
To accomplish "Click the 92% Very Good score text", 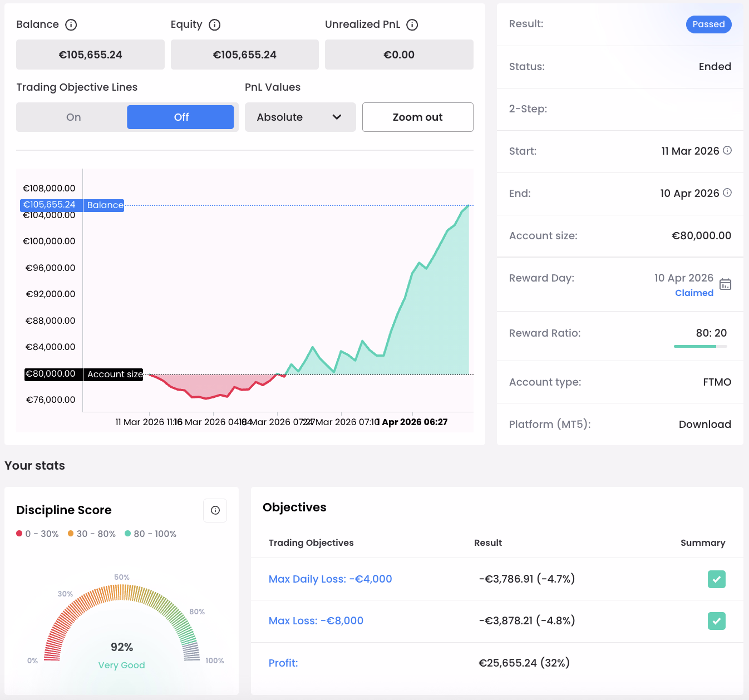I will coord(122,655).
